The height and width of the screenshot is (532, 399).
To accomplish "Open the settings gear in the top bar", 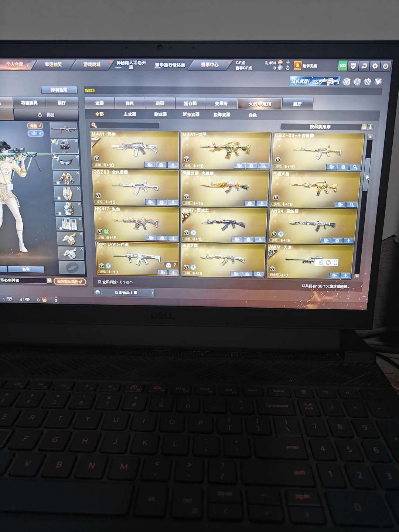I will coord(375,66).
